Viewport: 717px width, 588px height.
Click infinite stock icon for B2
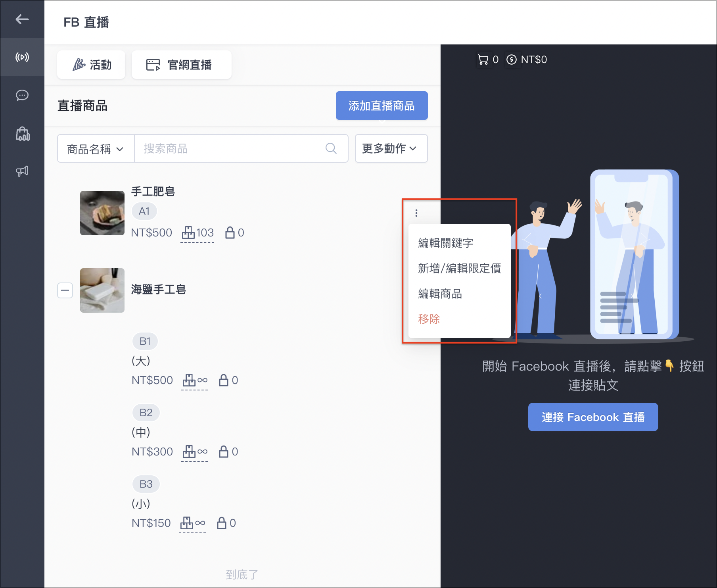click(x=195, y=452)
